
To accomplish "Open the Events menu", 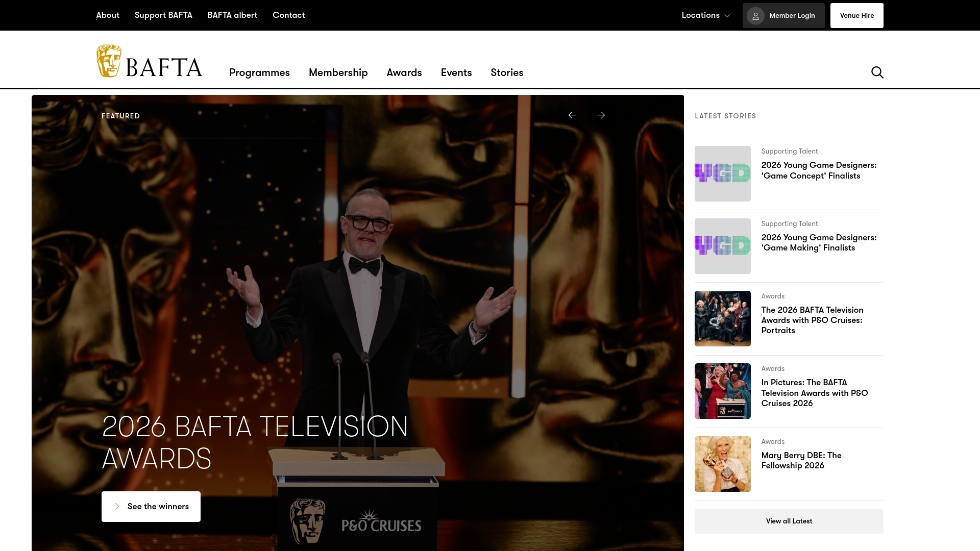I will (456, 72).
